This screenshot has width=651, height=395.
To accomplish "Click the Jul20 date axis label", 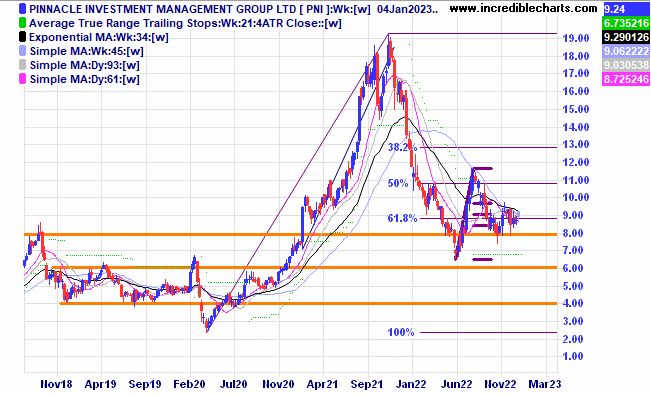I will (x=233, y=384).
